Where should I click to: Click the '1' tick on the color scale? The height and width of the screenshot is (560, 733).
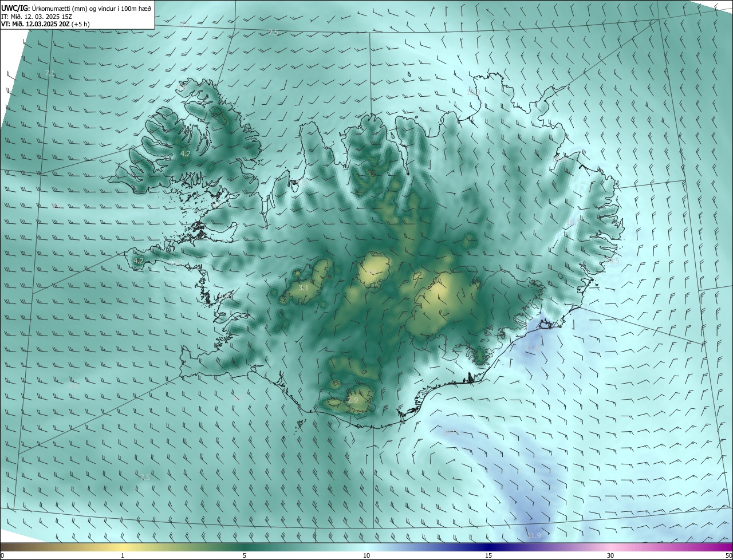click(x=123, y=555)
